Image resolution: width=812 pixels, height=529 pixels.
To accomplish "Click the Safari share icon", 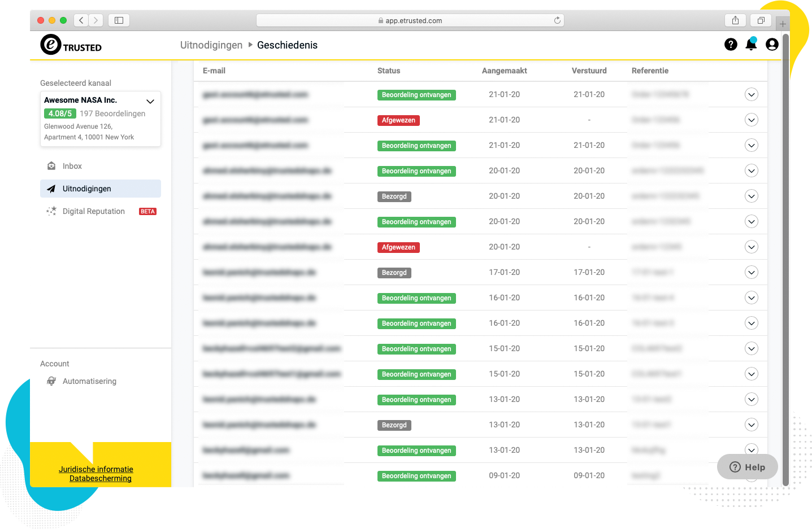I will tap(735, 20).
